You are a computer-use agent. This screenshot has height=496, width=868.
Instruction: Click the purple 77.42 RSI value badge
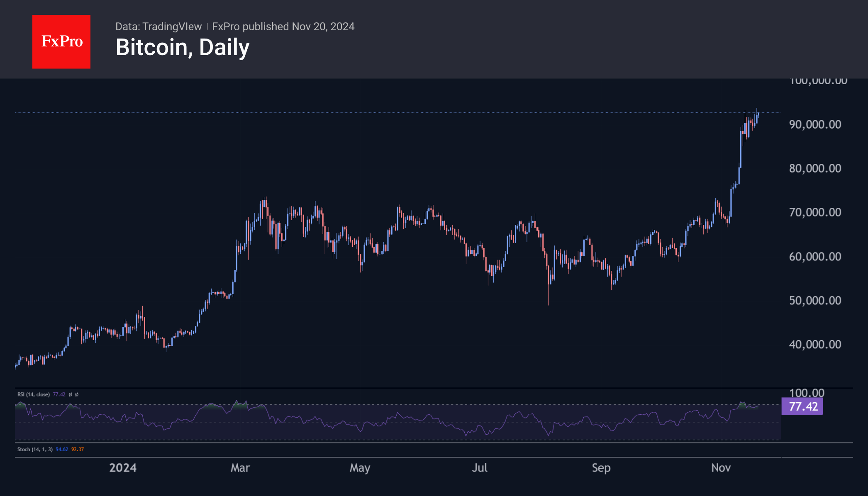point(802,406)
